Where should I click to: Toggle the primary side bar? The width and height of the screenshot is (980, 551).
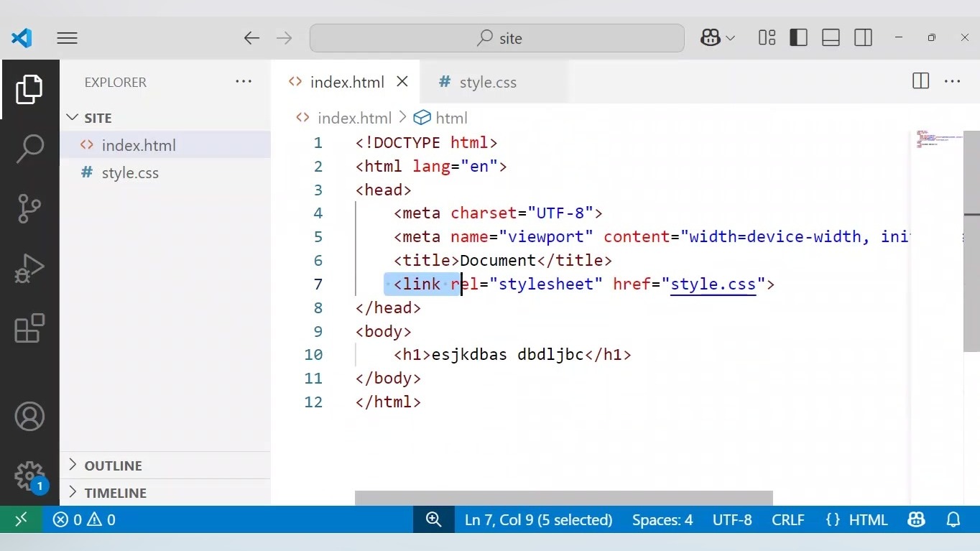pyautogui.click(x=798, y=38)
